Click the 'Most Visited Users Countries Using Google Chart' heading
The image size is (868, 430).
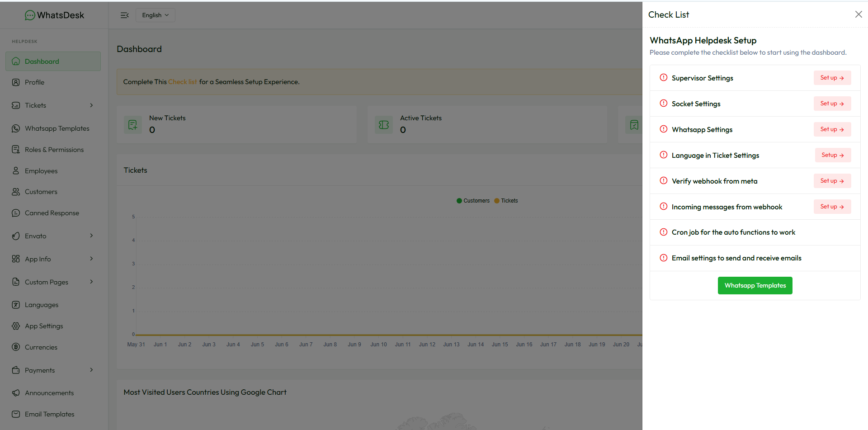205,392
